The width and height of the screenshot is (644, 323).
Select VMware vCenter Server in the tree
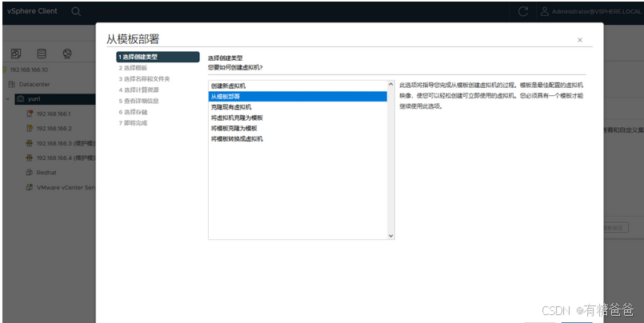(66, 187)
